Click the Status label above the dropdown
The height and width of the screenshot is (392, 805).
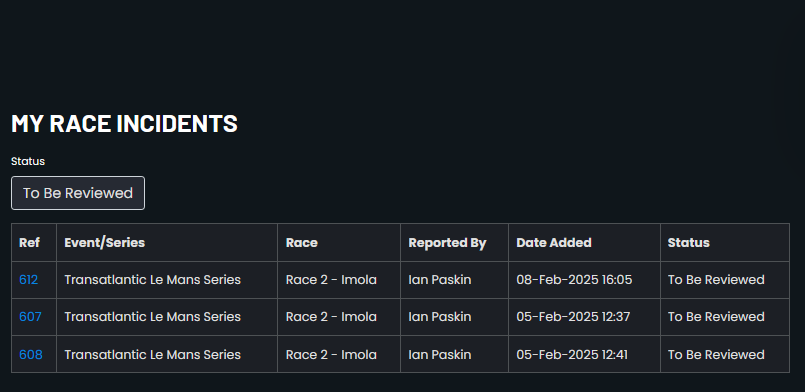pos(28,161)
